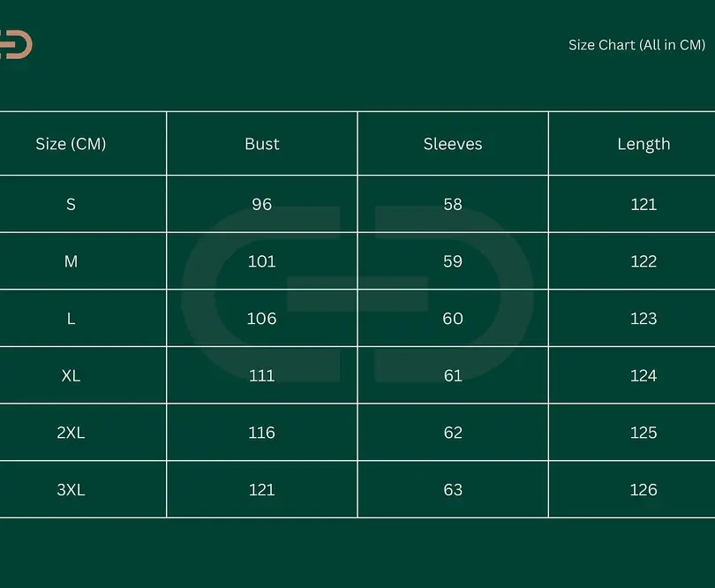Click the brand logo at top left
The image size is (715, 588).
(x=16, y=44)
